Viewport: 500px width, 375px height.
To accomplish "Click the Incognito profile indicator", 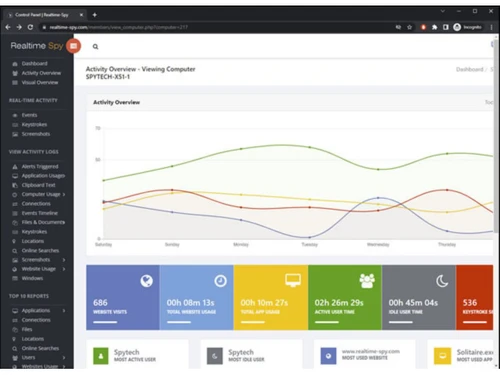I will [x=467, y=27].
